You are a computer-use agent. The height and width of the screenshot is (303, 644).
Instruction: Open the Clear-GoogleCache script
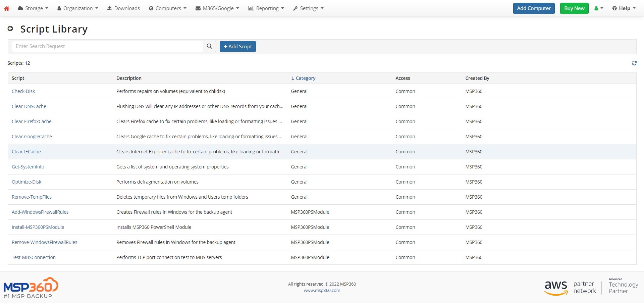[x=32, y=137]
